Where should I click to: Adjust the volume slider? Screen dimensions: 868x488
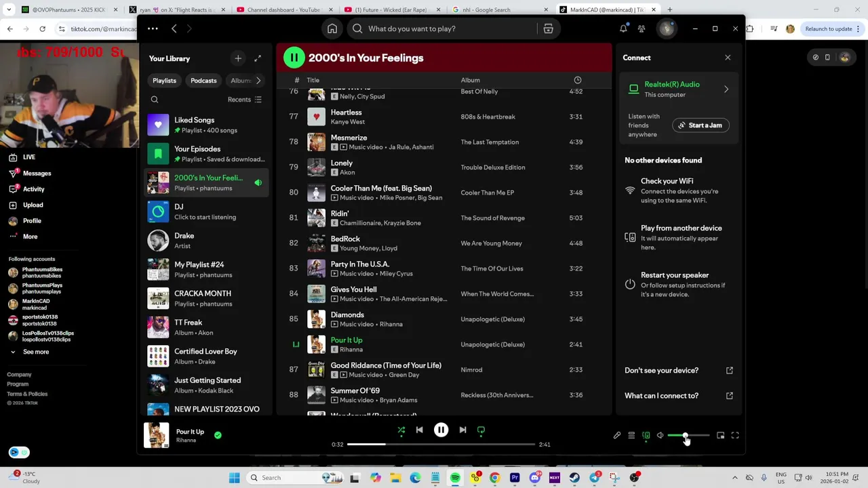click(688, 435)
